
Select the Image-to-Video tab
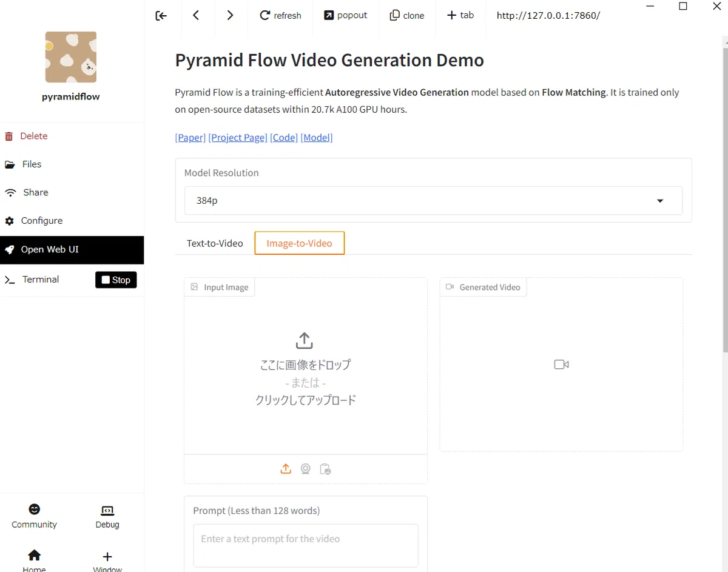tap(300, 243)
